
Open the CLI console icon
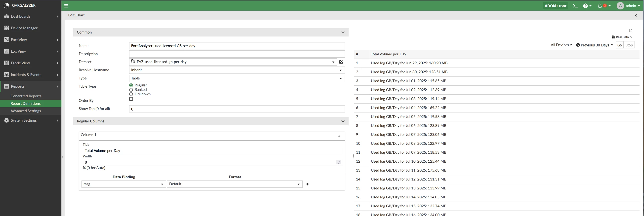(x=575, y=6)
